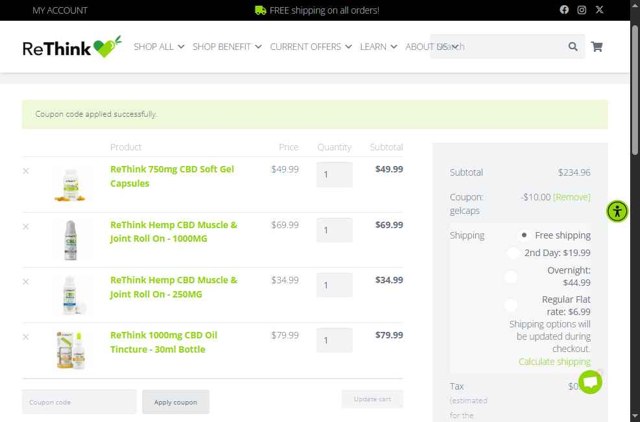640x422 pixels.
Task: Remove Roll On 250MG from cart
Action: [x=26, y=282]
